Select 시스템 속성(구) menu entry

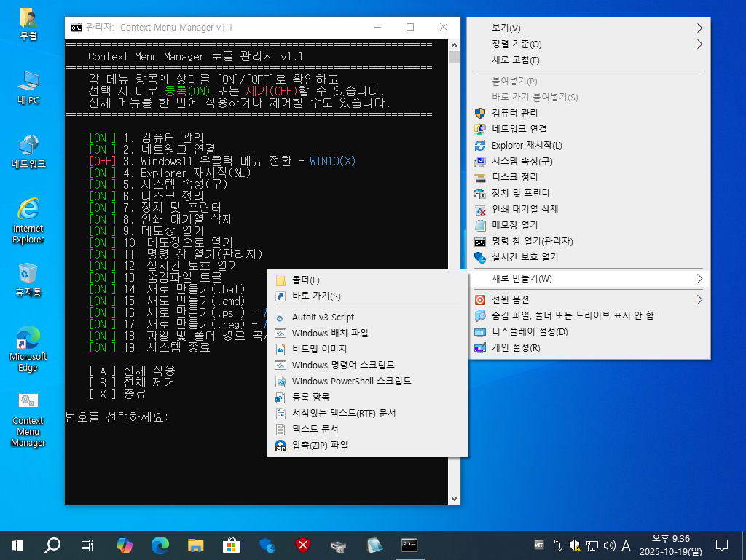point(589,161)
